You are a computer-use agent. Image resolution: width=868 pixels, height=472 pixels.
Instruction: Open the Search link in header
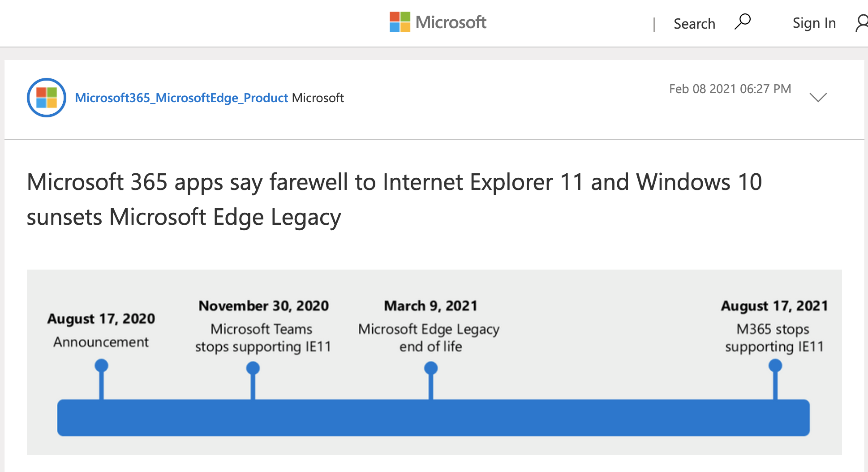tap(694, 24)
